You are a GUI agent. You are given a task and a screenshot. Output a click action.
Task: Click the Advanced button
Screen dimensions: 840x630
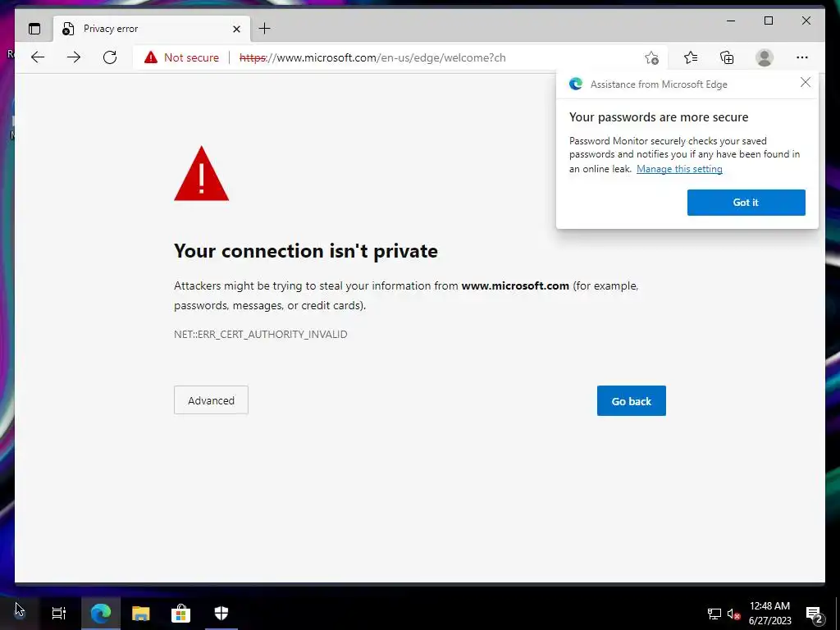click(x=211, y=400)
